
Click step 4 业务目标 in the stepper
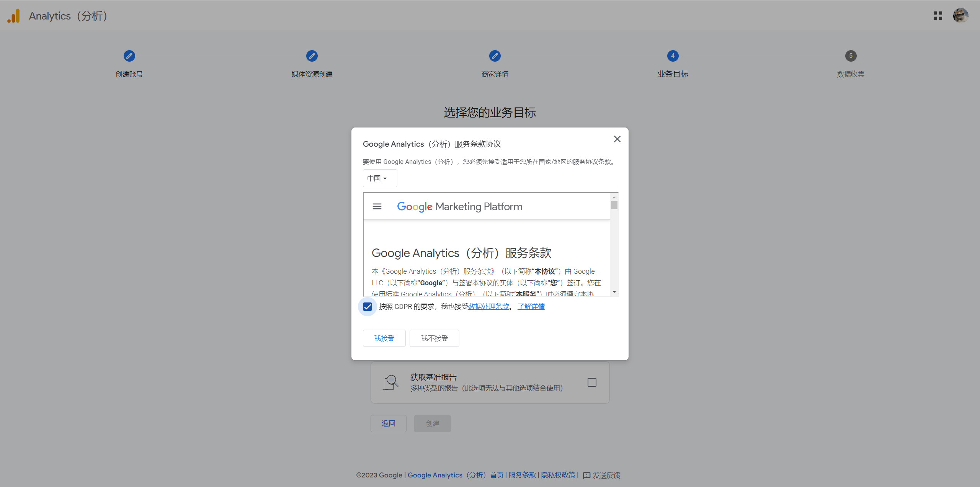(673, 56)
